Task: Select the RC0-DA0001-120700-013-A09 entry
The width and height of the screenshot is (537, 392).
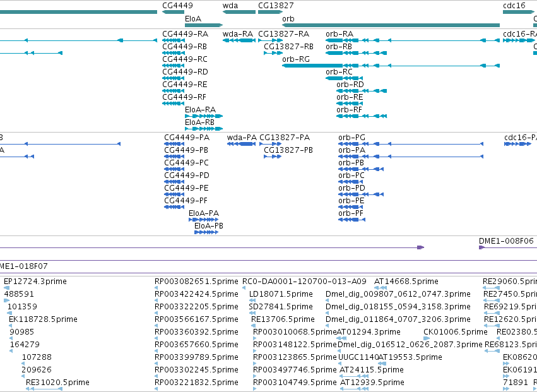Action: click(304, 282)
